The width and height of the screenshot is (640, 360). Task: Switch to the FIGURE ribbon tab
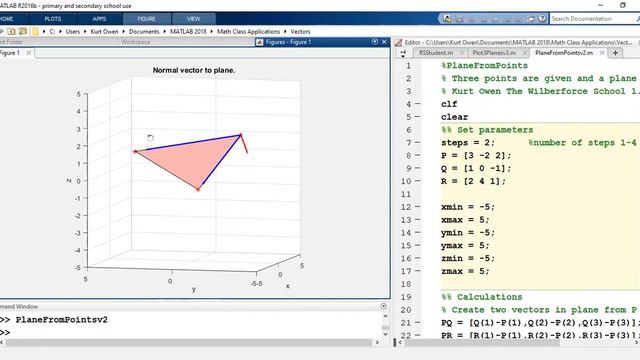pos(146,19)
